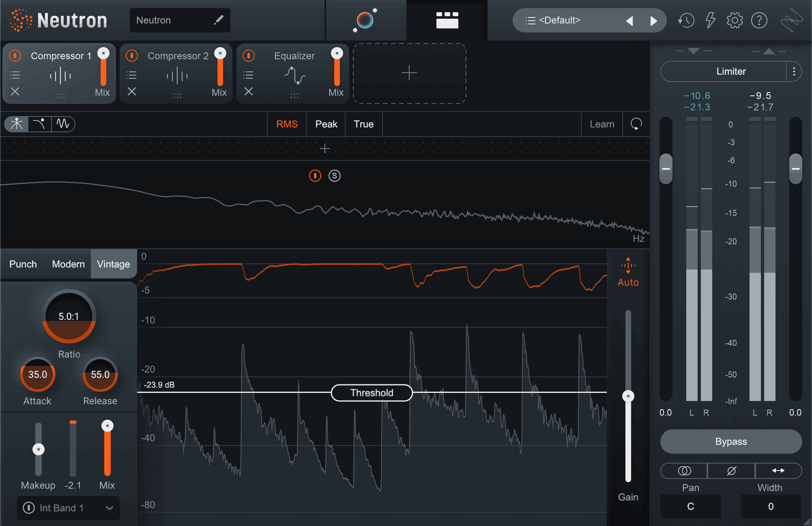Open the Int Band 1 sidechain dropdown
Image resolution: width=812 pixels, height=526 pixels.
coord(69,508)
